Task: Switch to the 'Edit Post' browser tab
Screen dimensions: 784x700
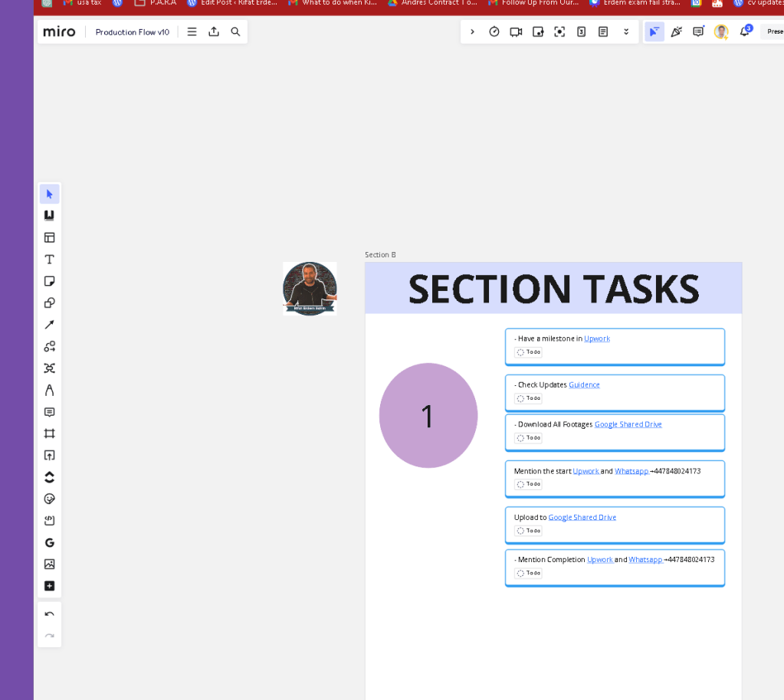Action: pos(232,3)
